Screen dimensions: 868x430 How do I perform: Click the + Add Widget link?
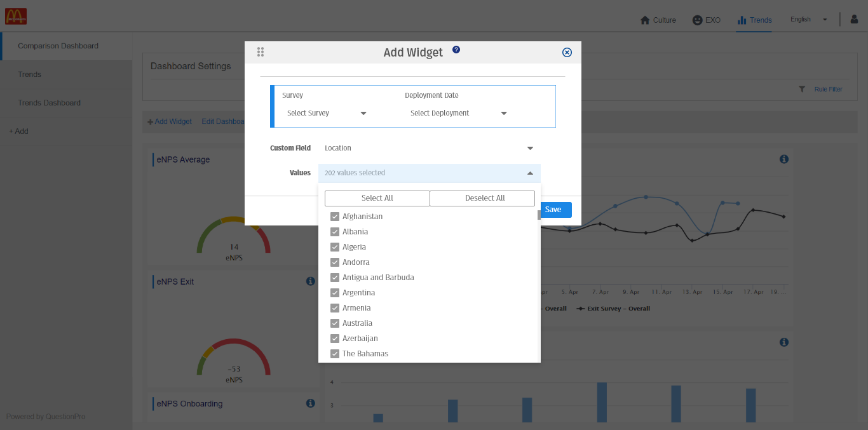click(x=170, y=121)
